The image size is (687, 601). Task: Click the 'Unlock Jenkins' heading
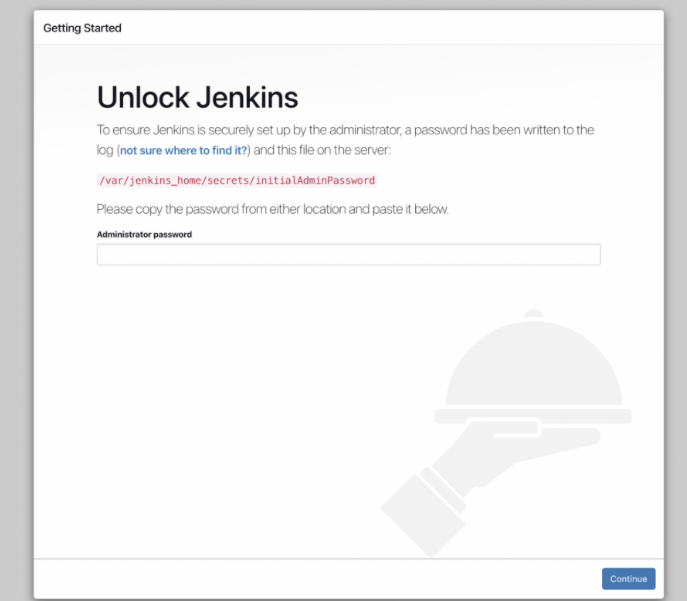197,97
